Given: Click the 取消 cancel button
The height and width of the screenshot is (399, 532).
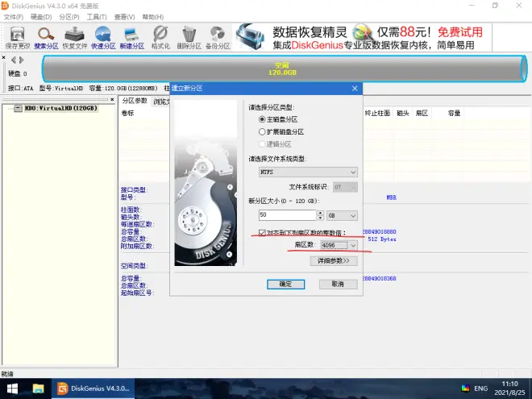Looking at the screenshot, I should [338, 284].
